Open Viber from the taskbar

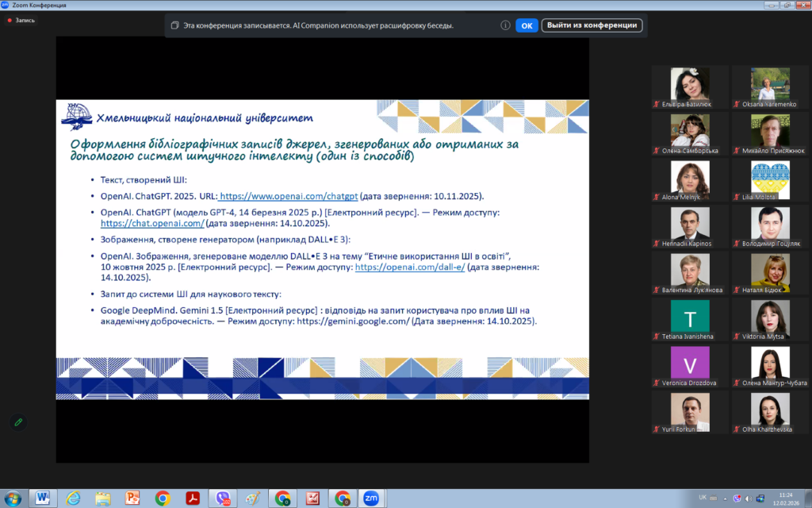pyautogui.click(x=222, y=498)
